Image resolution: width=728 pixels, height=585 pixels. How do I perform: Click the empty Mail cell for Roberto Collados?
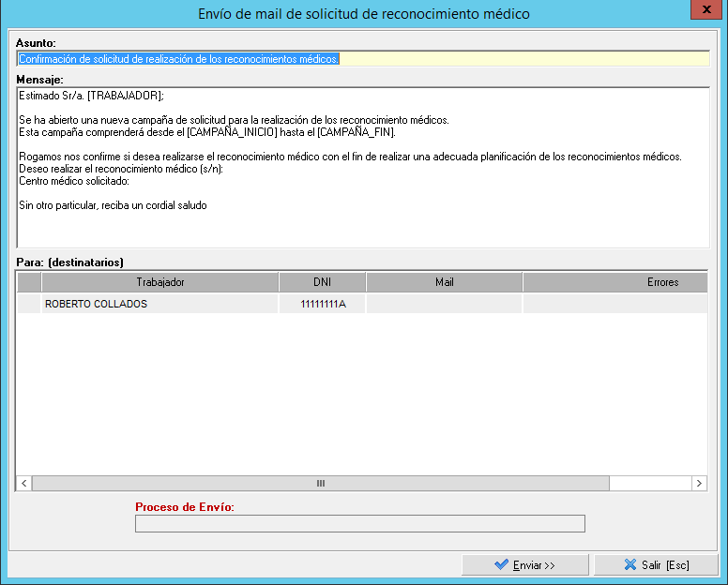[444, 305]
